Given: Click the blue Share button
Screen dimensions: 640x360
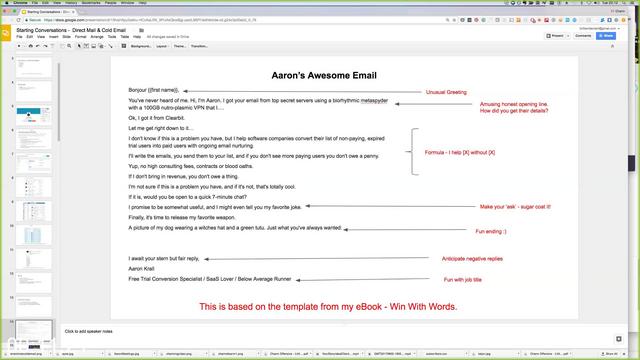Looking at the screenshot, I should point(606,36).
